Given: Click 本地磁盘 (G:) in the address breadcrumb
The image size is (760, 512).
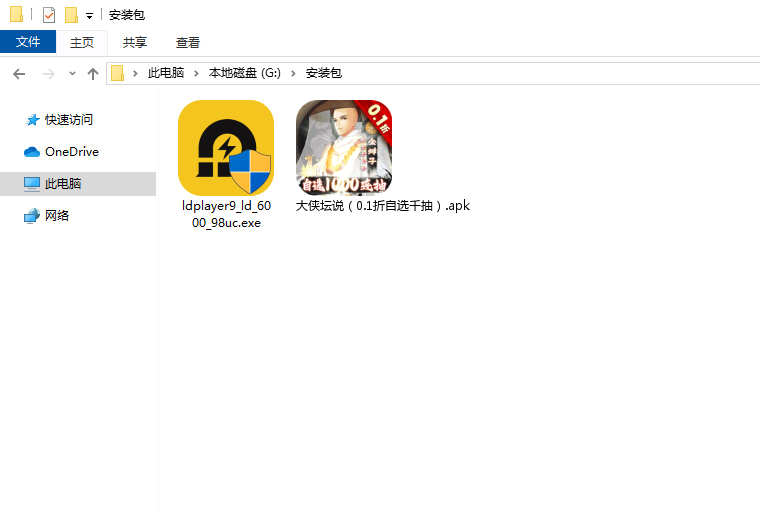Looking at the screenshot, I should pos(244,74).
